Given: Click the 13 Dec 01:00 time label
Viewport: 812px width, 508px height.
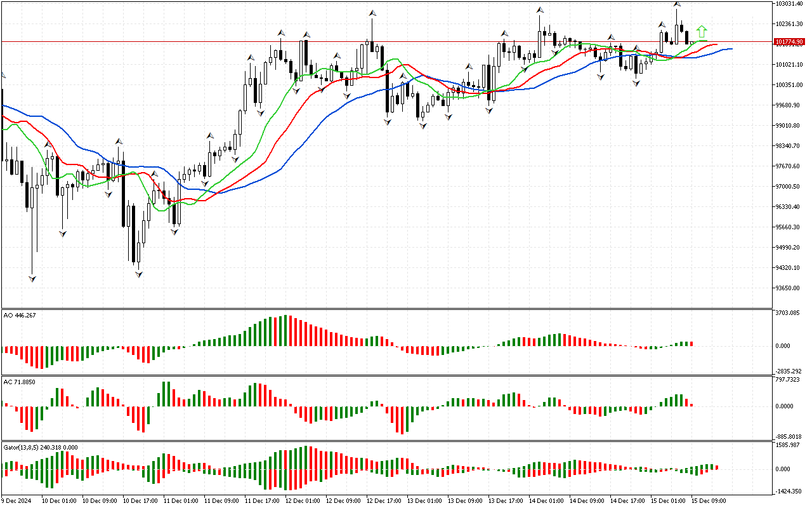Looking at the screenshot, I should (x=424, y=501).
